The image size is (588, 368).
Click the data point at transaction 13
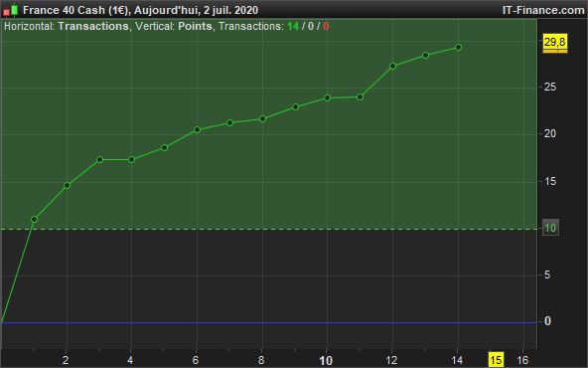click(x=426, y=56)
